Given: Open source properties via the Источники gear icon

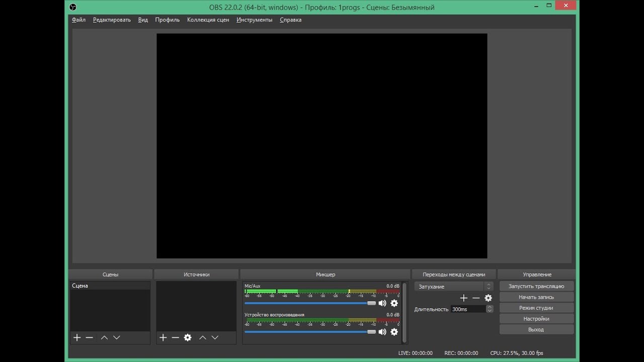Looking at the screenshot, I should (188, 338).
